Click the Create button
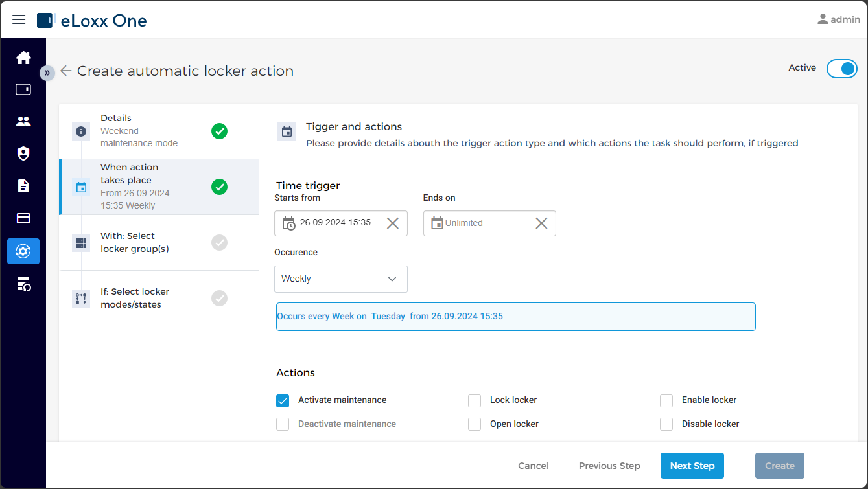Viewport: 868px width, 489px height. tap(780, 466)
